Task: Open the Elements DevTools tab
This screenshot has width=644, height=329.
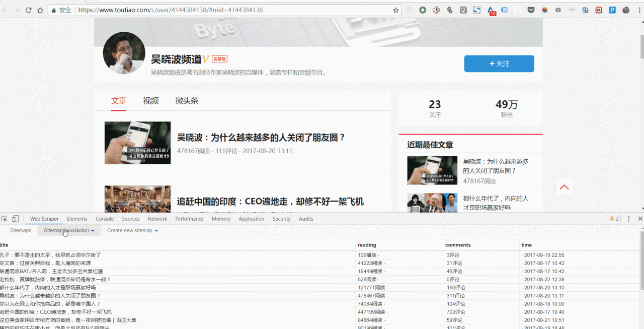Action: [77, 219]
